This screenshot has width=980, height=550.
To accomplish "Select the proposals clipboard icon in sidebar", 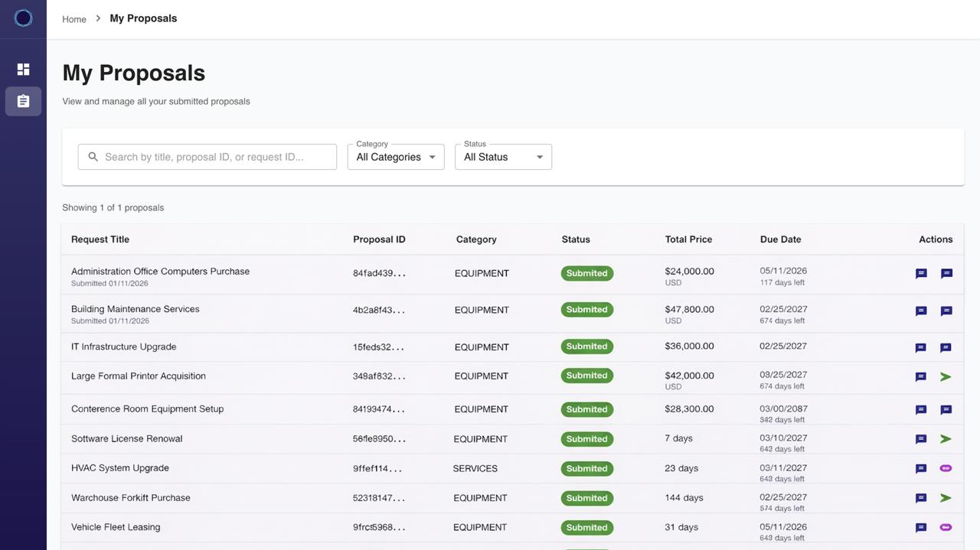I will 23,101.
